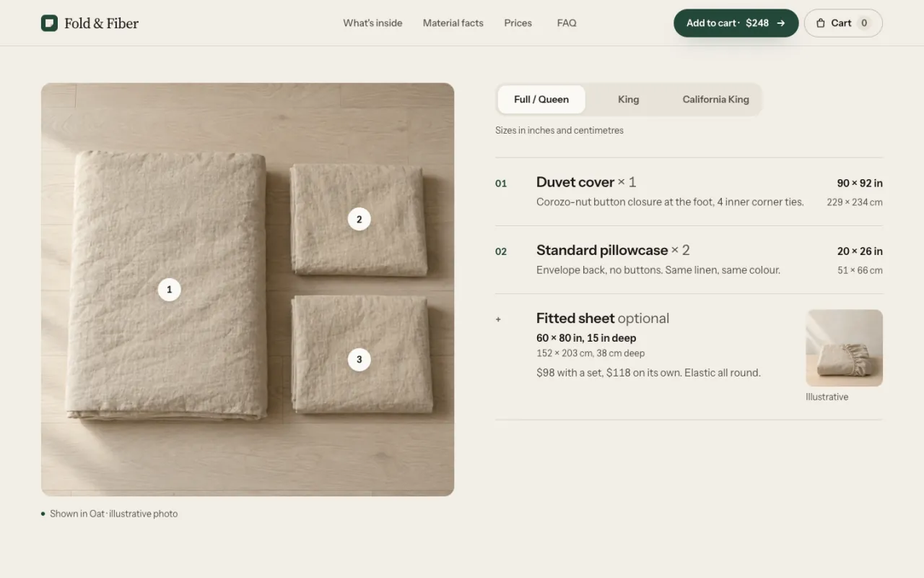
Task: Click the Fold & Fiber logo icon
Action: coord(49,23)
